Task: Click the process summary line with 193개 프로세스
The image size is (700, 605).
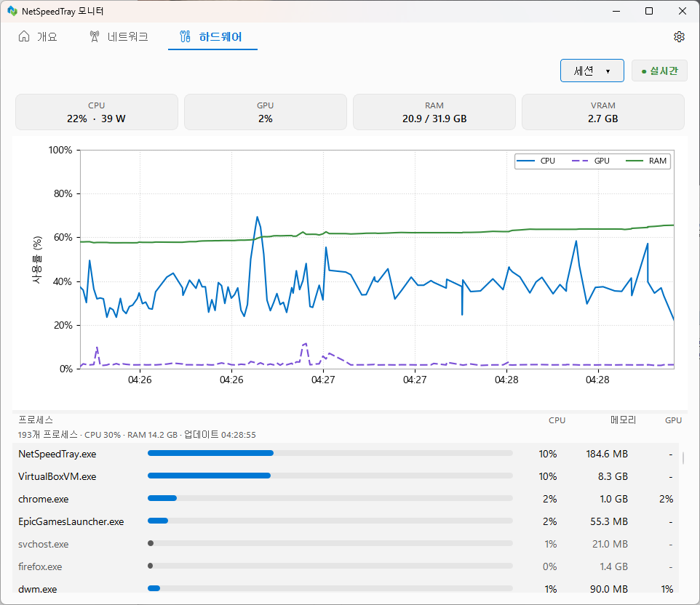Action: [137, 435]
